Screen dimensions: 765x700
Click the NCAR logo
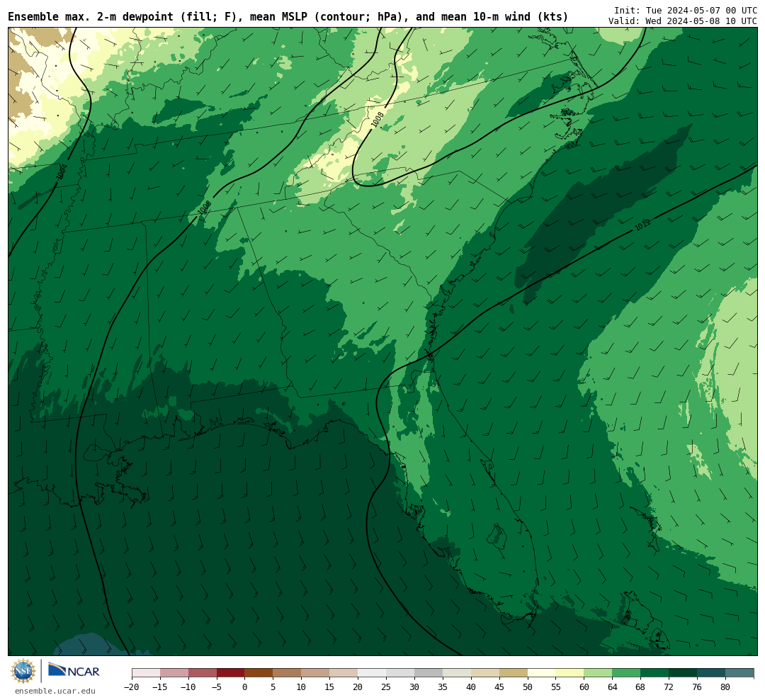[74, 671]
